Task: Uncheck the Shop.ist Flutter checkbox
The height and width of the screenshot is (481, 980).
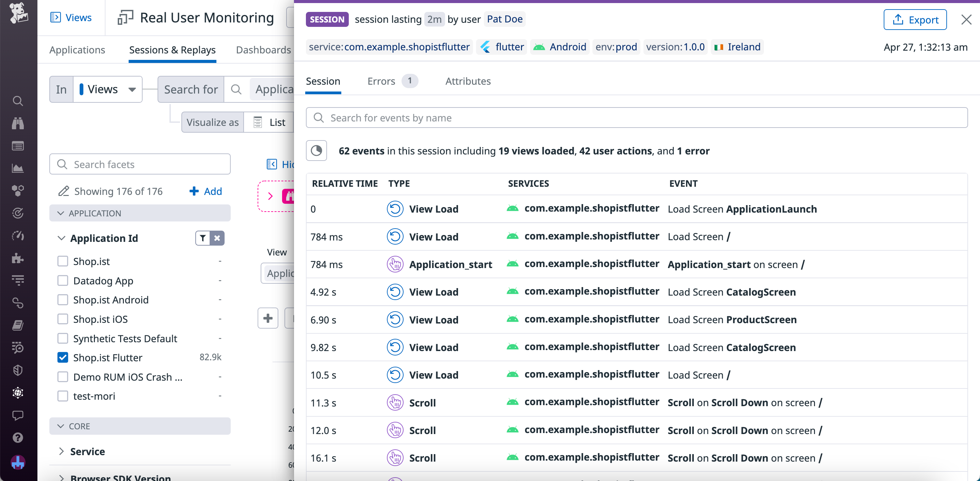Action: click(x=63, y=357)
